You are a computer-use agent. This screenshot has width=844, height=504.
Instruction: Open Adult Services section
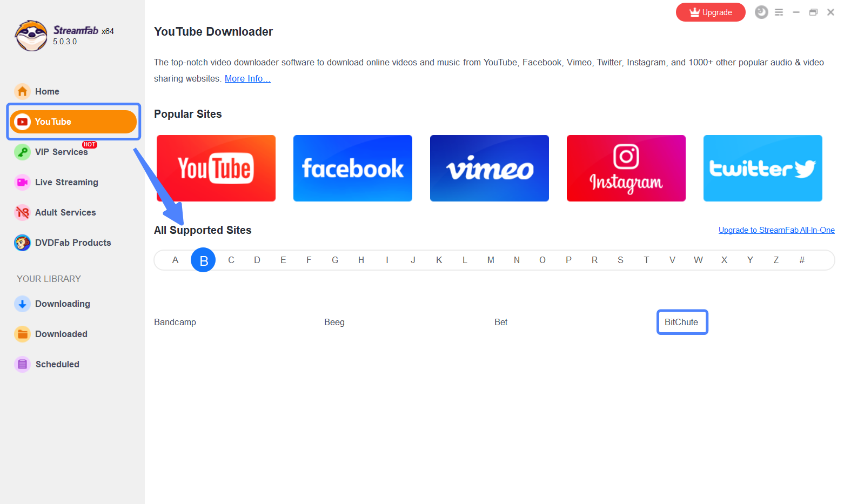point(65,212)
